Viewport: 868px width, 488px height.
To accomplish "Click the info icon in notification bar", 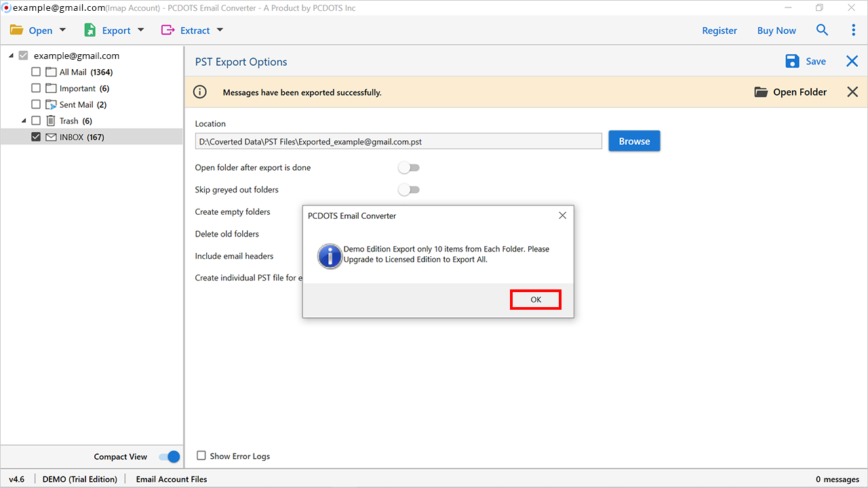I will 200,92.
